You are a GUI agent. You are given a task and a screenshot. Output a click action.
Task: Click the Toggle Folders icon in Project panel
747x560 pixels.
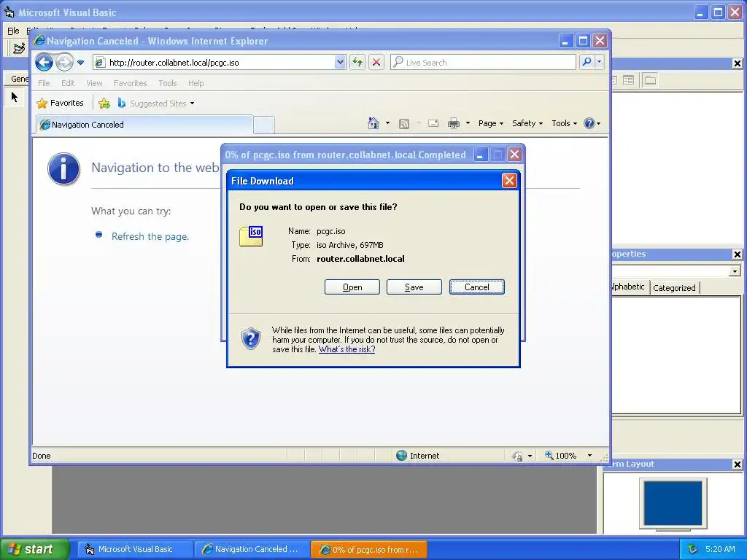(650, 80)
